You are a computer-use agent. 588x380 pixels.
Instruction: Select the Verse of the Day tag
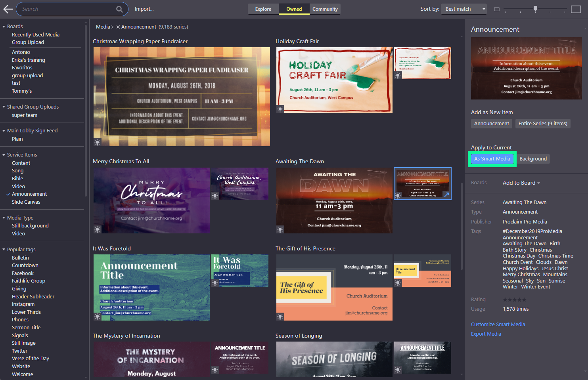coord(31,359)
